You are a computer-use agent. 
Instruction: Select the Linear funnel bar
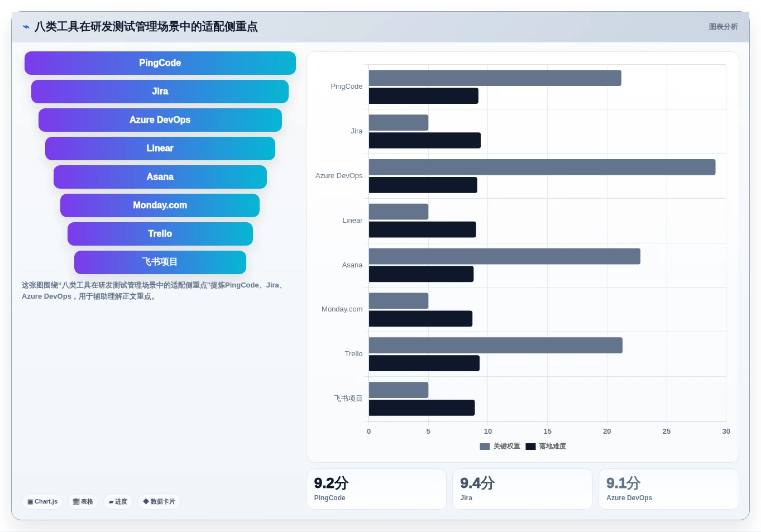(x=160, y=148)
